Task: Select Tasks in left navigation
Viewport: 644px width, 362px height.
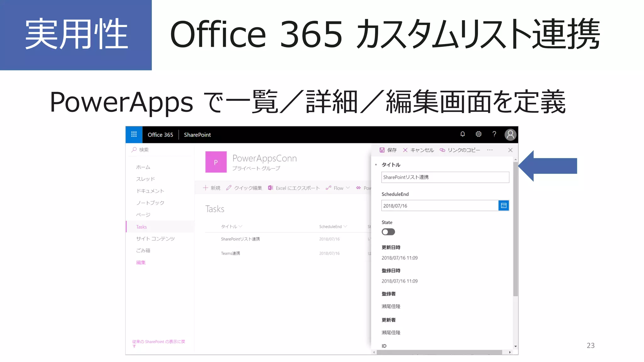Action: pos(160,227)
